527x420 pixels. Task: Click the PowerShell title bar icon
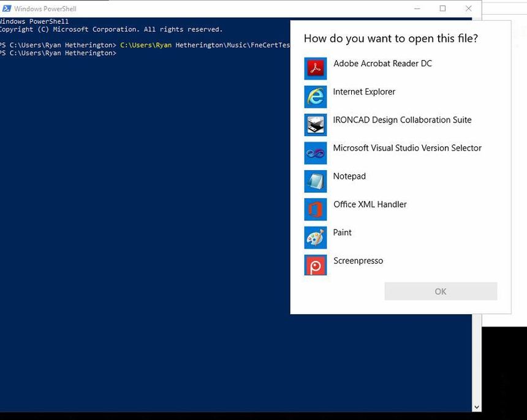[6, 9]
